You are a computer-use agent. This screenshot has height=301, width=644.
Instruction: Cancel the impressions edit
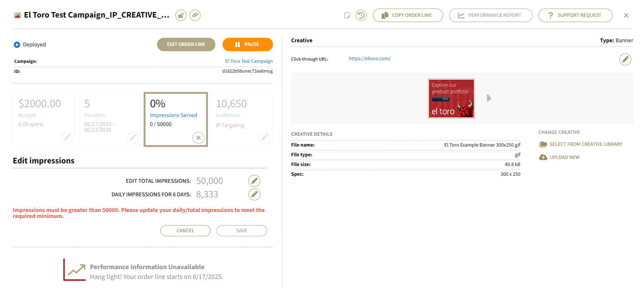tap(185, 231)
